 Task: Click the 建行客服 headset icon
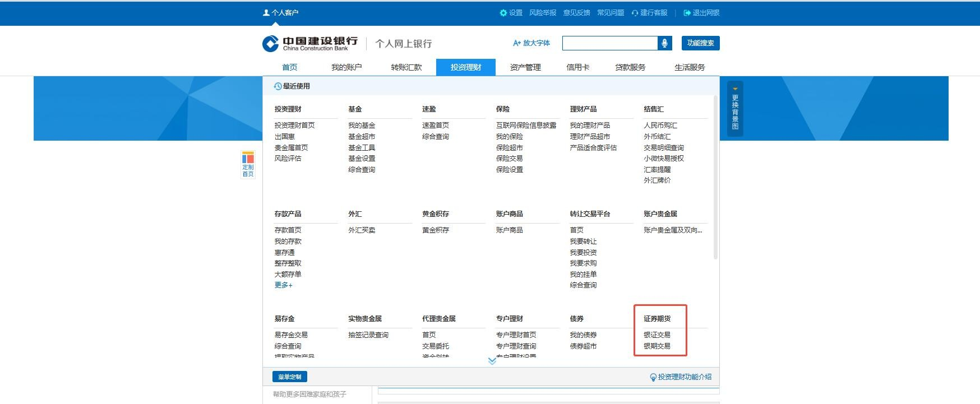[x=635, y=13]
